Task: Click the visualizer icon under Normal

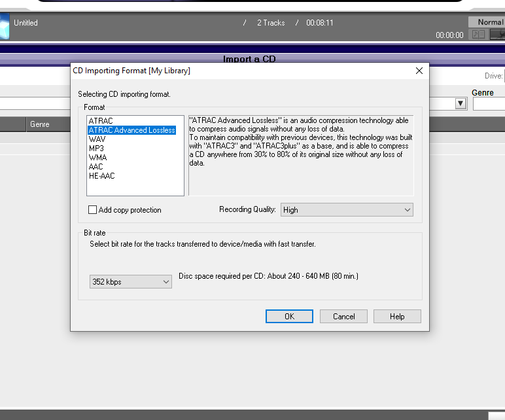Action: (x=497, y=35)
